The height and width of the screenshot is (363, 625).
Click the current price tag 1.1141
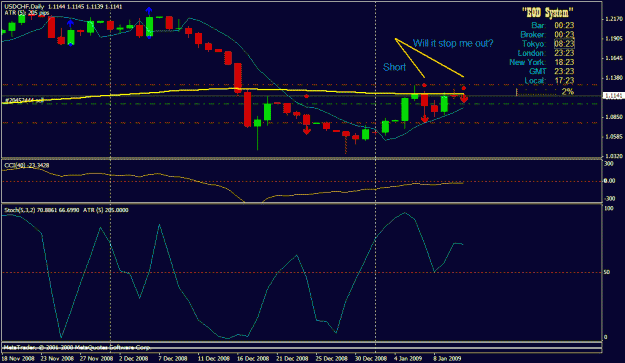(613, 96)
